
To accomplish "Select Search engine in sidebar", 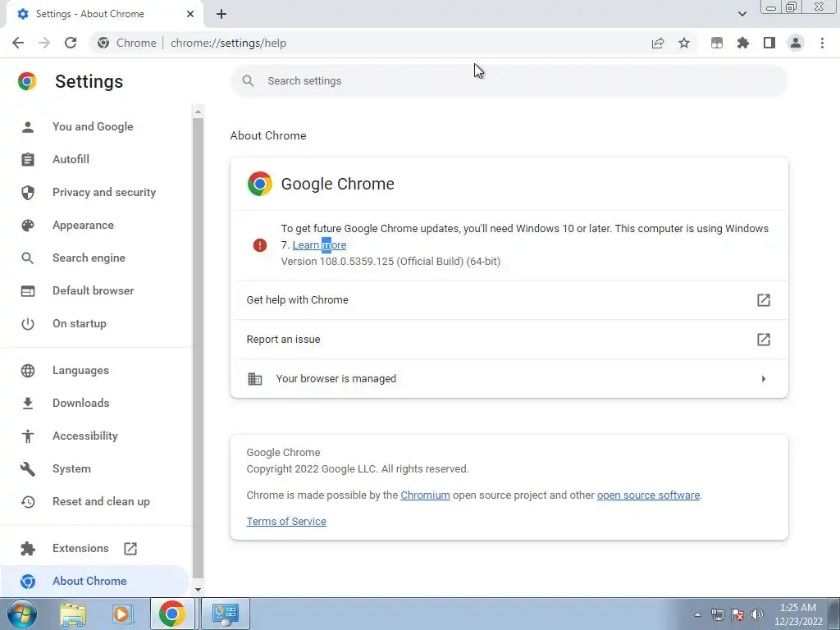I will [95, 258].
